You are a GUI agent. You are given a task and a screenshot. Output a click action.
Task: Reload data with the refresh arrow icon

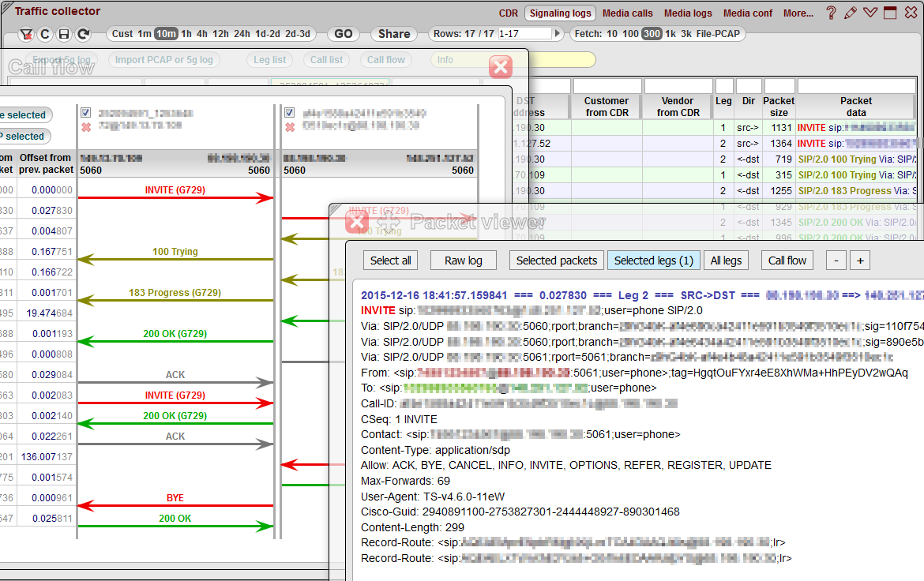coord(82,35)
